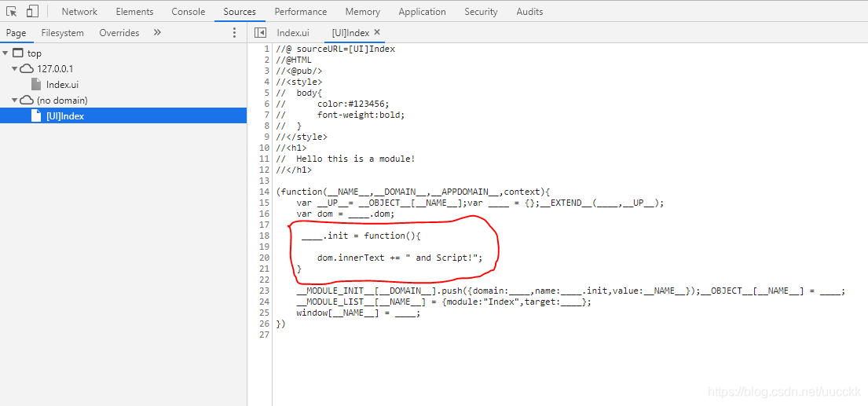The image size is (868, 406).
Task: Hide the navigator sidebar with toggle icon
Action: tap(260, 33)
